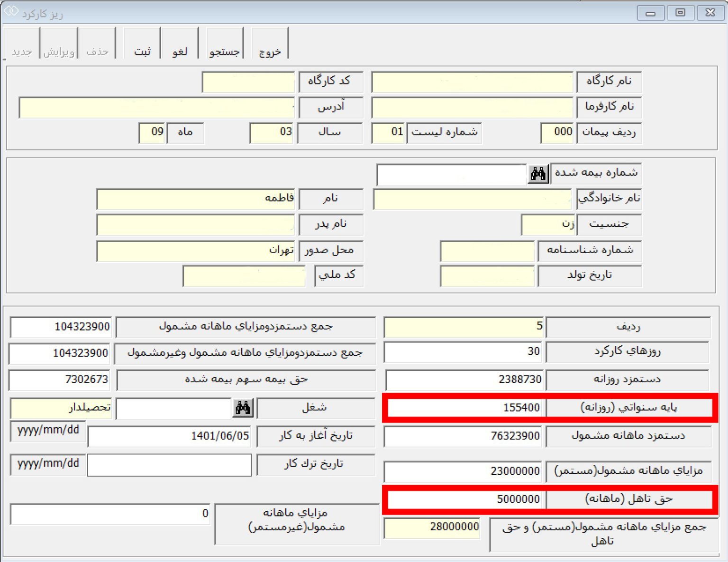The width and height of the screenshot is (728, 562).
Task: Click the working days field showing 30
Action: tap(464, 352)
